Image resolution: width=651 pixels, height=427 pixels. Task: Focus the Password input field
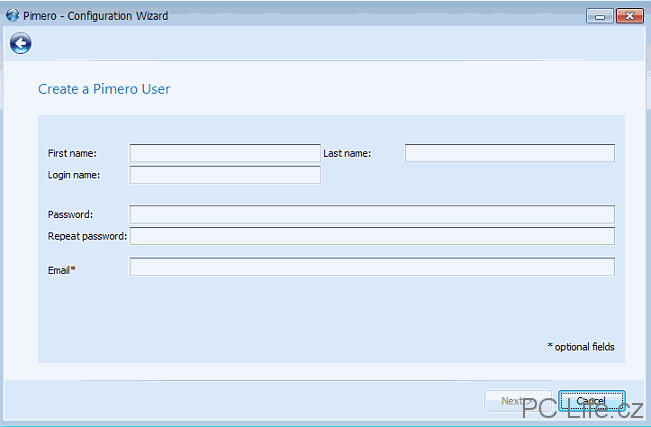click(x=372, y=214)
